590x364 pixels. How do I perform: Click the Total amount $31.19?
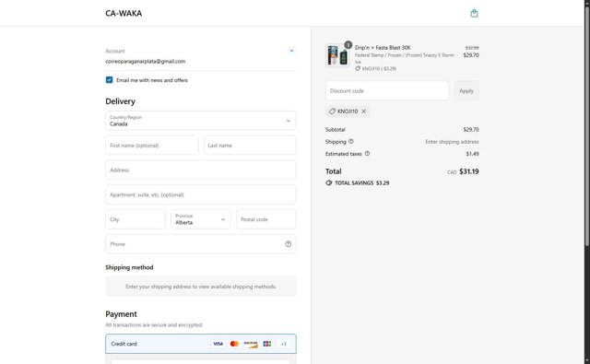[x=469, y=171]
